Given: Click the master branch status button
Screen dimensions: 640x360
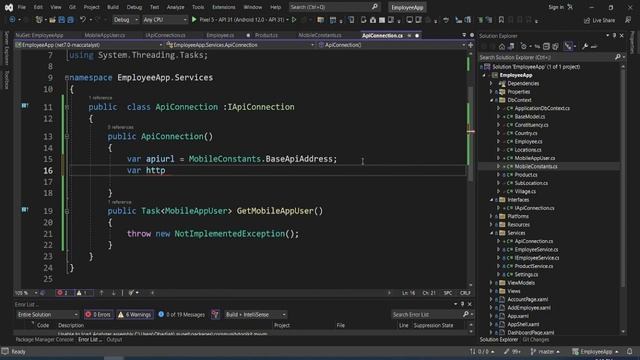Looking at the screenshot, I should click(545, 351).
